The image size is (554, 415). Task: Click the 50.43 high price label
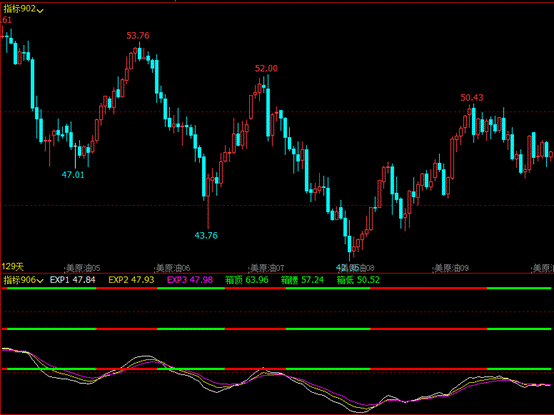[x=472, y=98]
